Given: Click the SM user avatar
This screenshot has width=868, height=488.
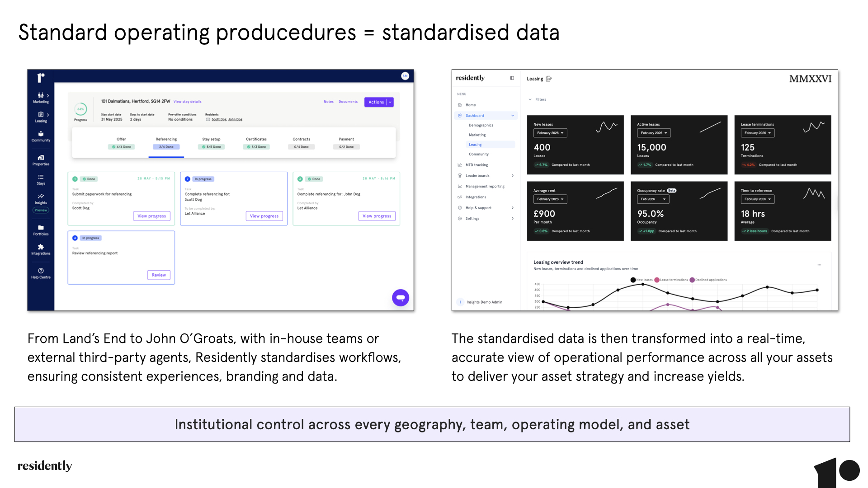Looking at the screenshot, I should tap(405, 76).
